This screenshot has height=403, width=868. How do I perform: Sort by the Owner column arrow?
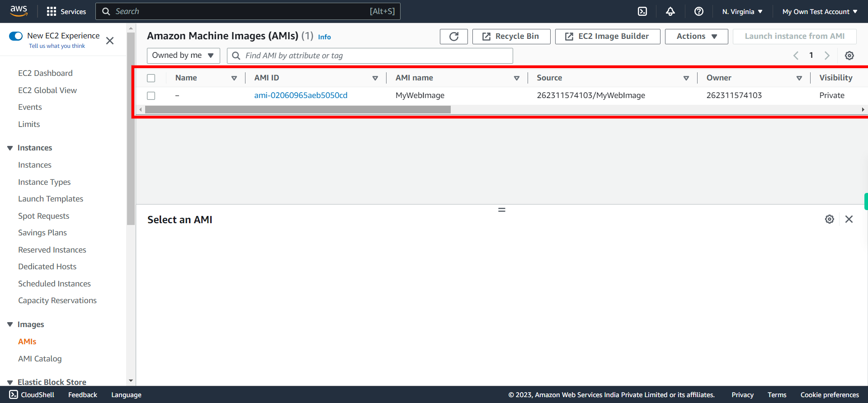click(x=799, y=78)
